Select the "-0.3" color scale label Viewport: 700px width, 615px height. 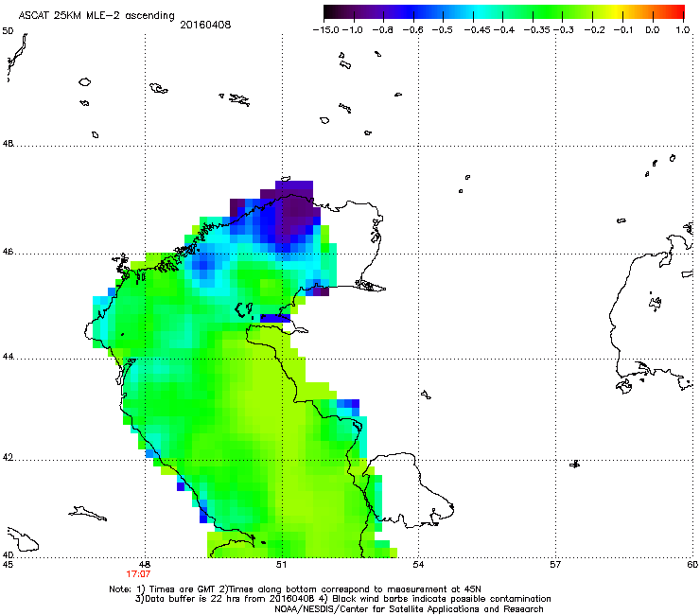(564, 30)
